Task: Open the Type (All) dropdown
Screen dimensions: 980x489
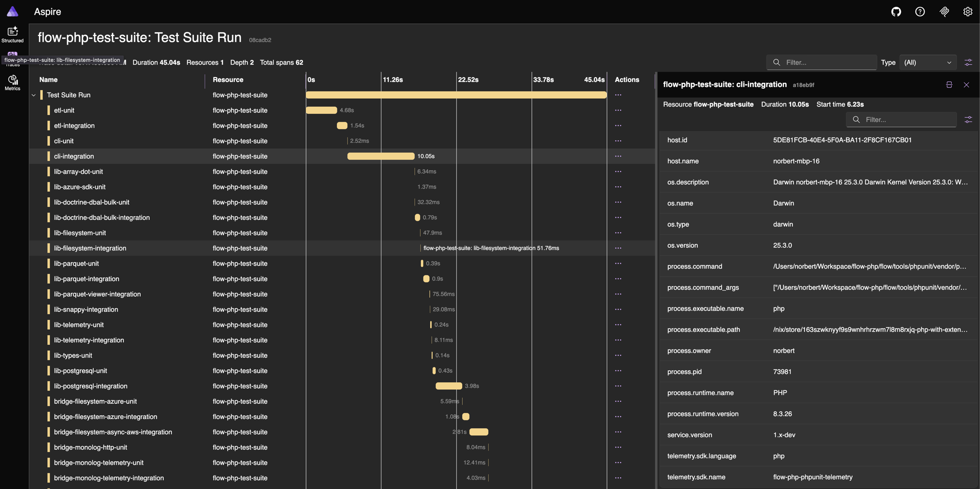Action: (x=927, y=62)
